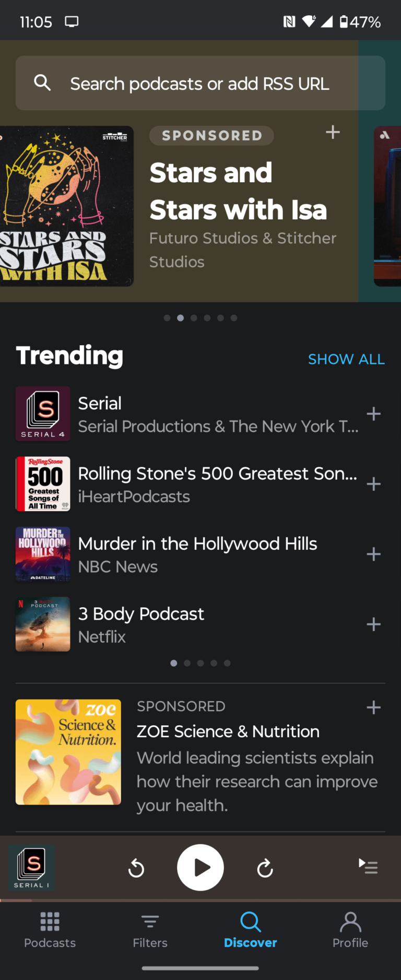Add Stars and Stars with Isa via plus
The height and width of the screenshot is (980, 401).
point(333,132)
